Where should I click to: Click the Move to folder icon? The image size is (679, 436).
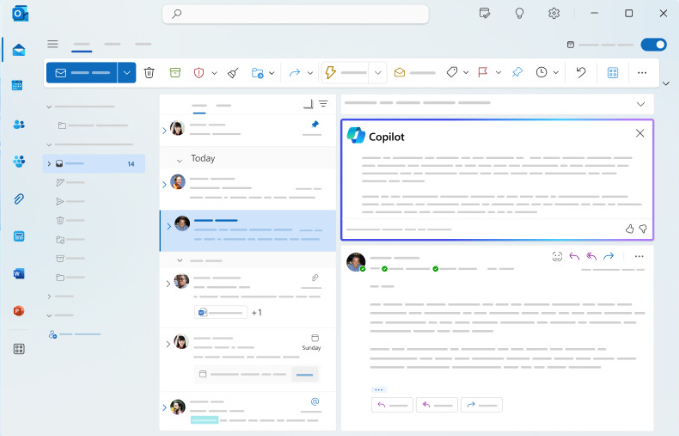pyautogui.click(x=257, y=73)
